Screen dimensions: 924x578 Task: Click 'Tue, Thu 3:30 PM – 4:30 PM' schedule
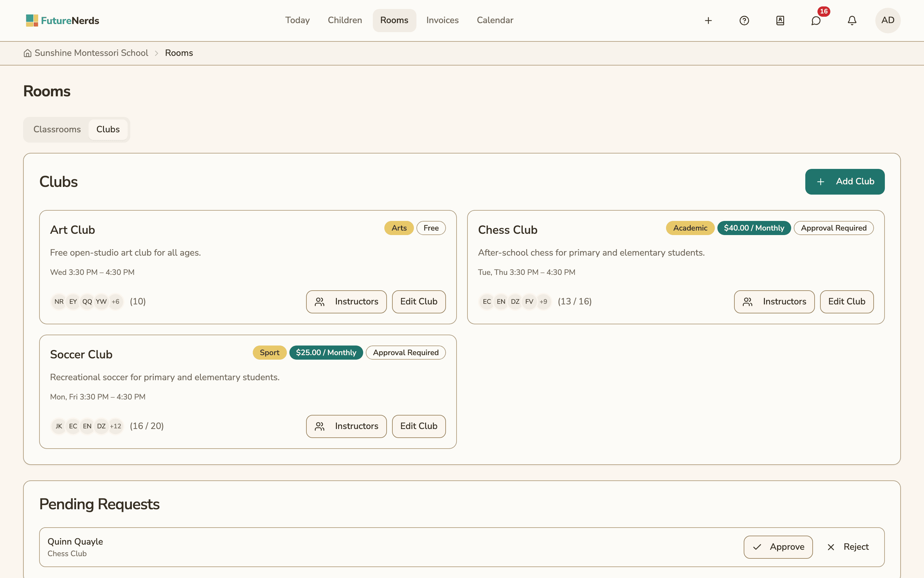tap(526, 273)
